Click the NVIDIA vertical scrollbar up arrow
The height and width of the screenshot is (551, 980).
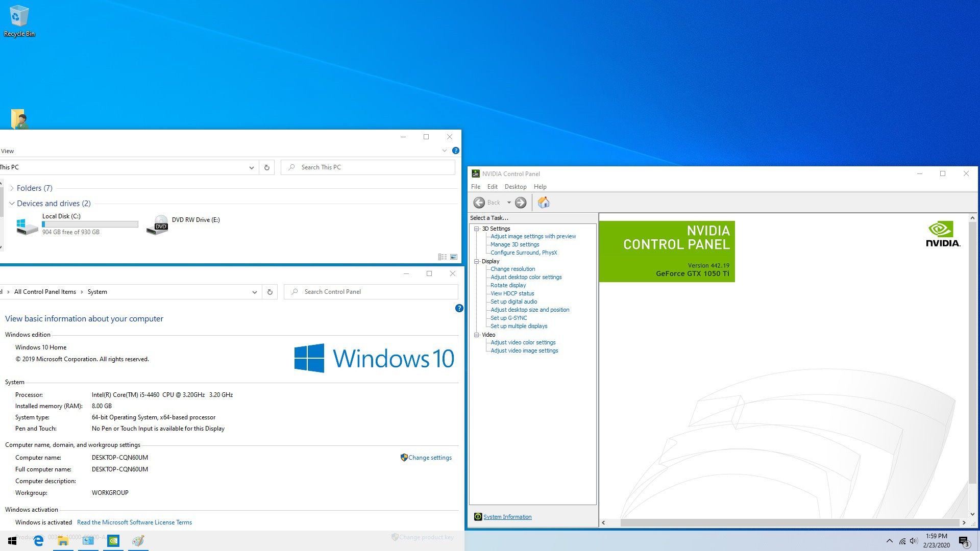[972, 218]
